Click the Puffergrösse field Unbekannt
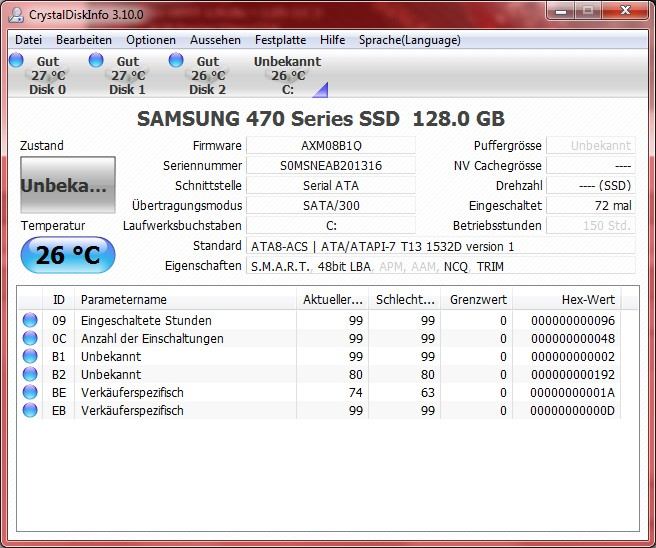The image size is (656, 548). click(x=591, y=146)
